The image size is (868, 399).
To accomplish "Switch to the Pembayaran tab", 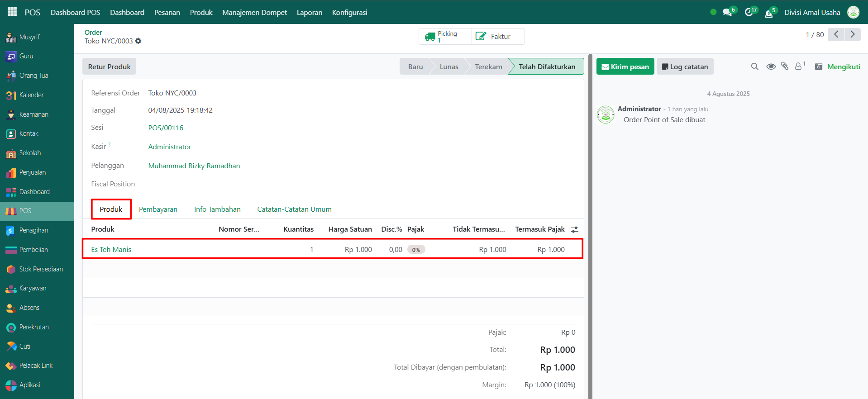I will click(158, 209).
